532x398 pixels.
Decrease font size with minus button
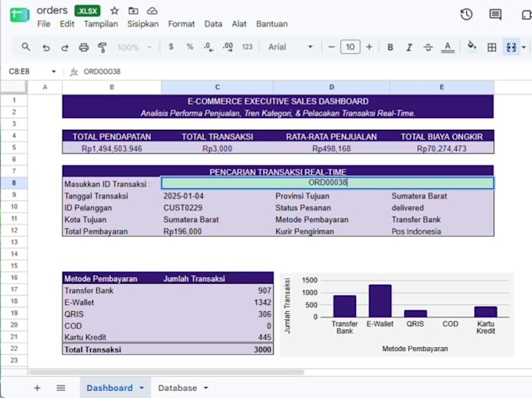click(332, 47)
